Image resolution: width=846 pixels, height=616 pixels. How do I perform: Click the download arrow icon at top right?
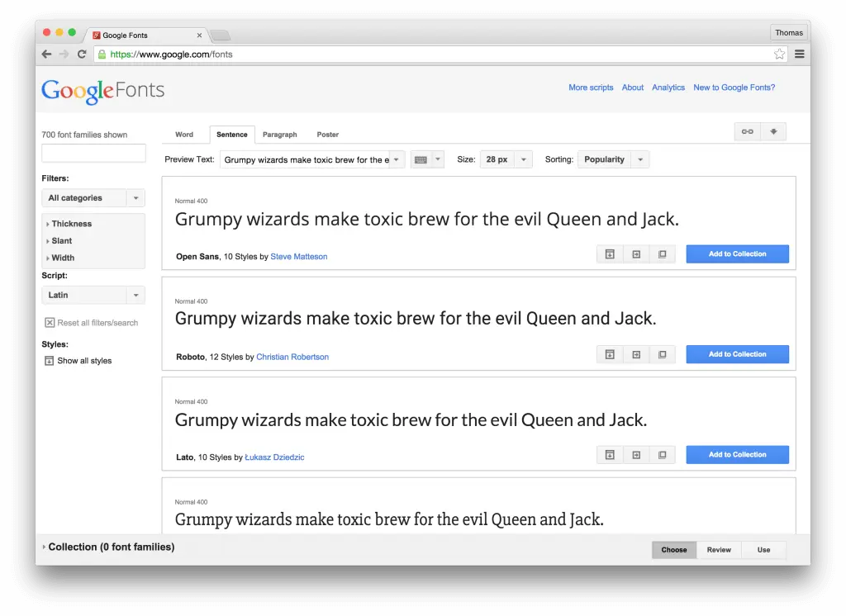[x=773, y=130]
